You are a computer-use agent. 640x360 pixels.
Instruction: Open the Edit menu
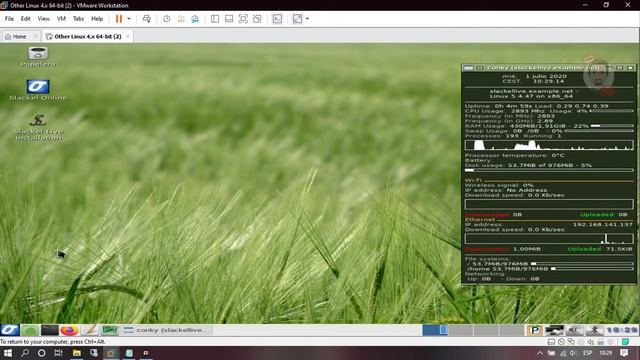[25, 19]
